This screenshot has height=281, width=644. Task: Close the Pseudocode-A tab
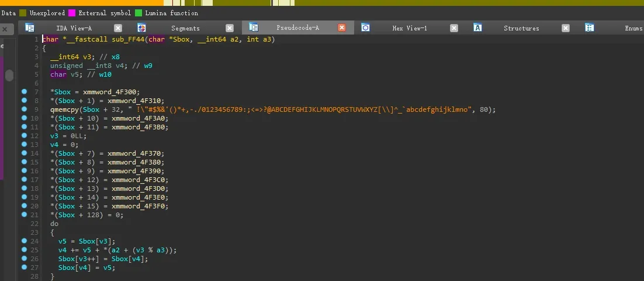tap(342, 28)
